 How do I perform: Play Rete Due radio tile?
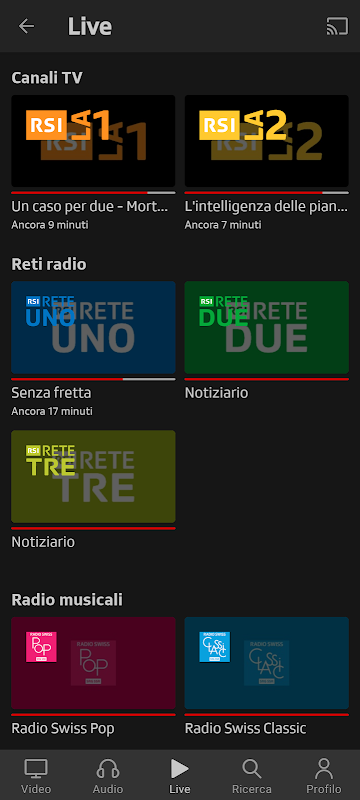click(267, 328)
